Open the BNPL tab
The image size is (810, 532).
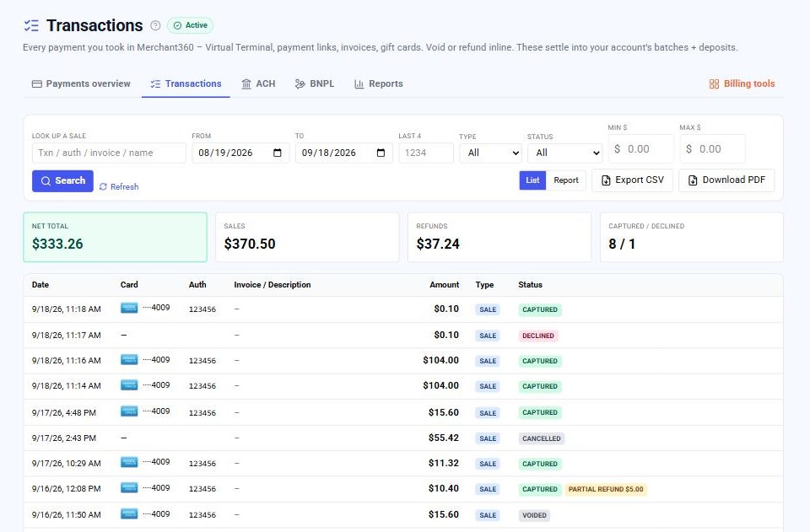(x=315, y=83)
